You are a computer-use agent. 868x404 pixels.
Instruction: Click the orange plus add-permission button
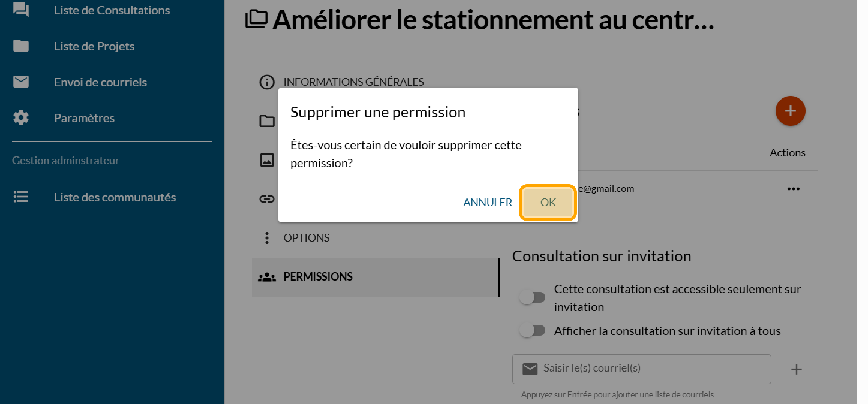tap(790, 111)
